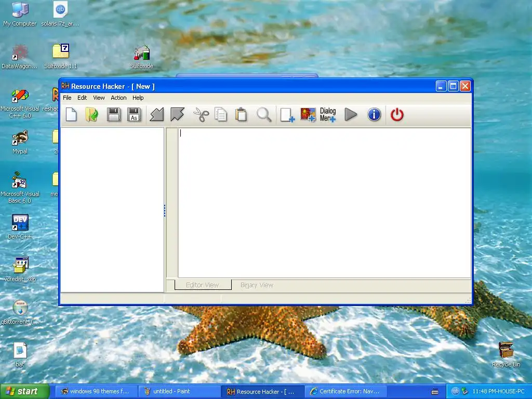Click the New file toolbar icon
532x399 pixels.
pos(71,115)
